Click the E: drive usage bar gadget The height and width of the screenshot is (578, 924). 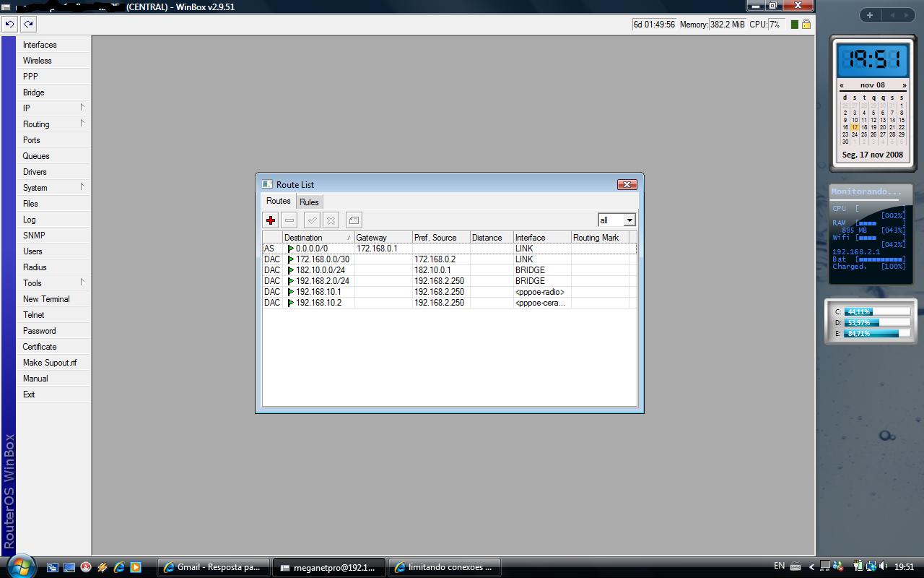click(877, 334)
